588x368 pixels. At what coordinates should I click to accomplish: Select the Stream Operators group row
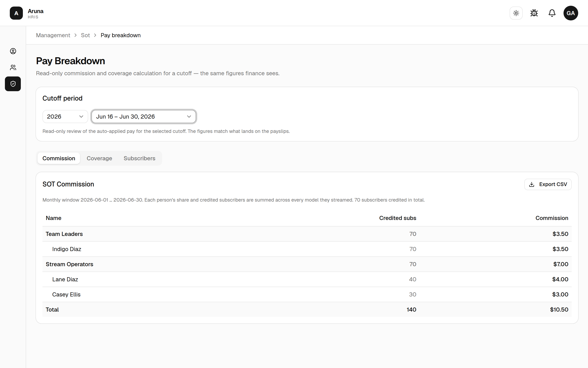pos(307,264)
